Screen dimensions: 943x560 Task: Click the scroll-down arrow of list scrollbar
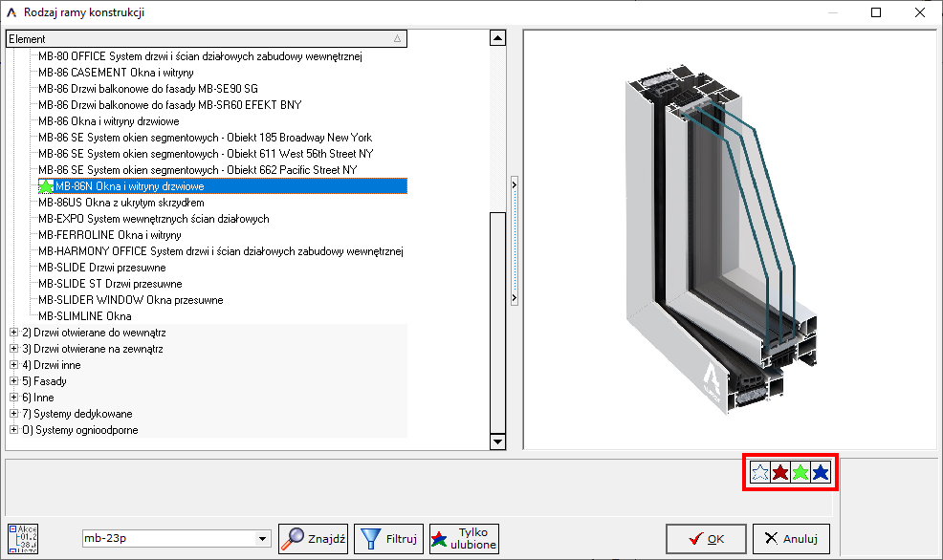point(497,442)
